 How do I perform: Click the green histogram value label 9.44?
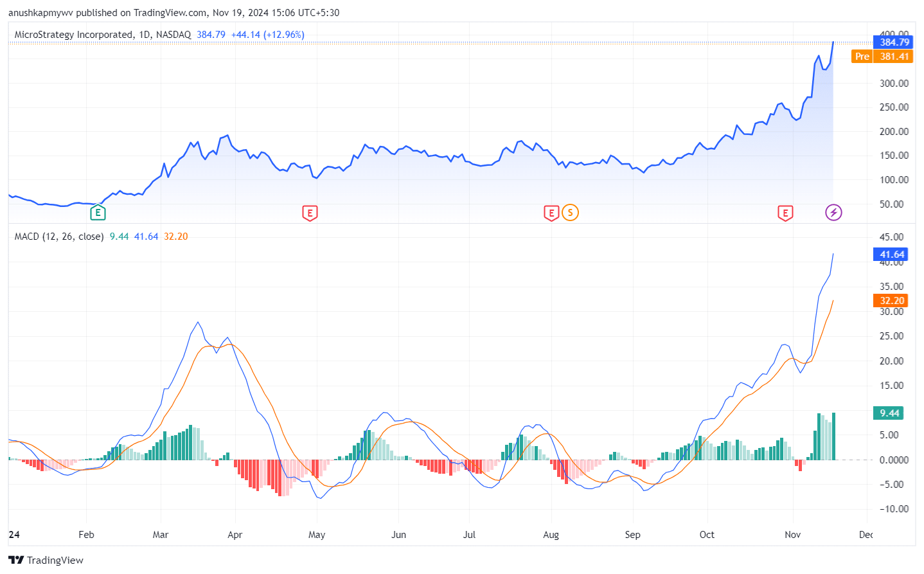coord(889,413)
